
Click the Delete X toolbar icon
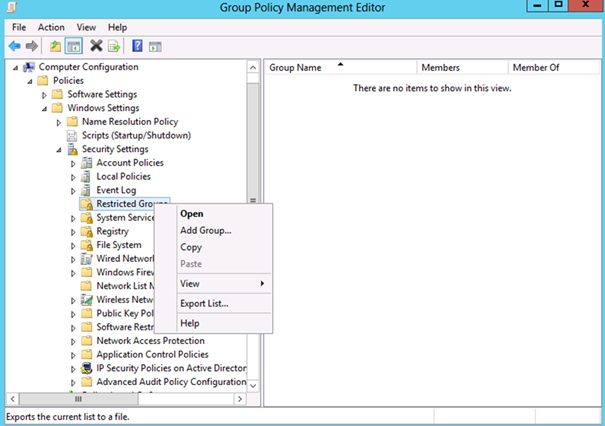click(x=96, y=46)
